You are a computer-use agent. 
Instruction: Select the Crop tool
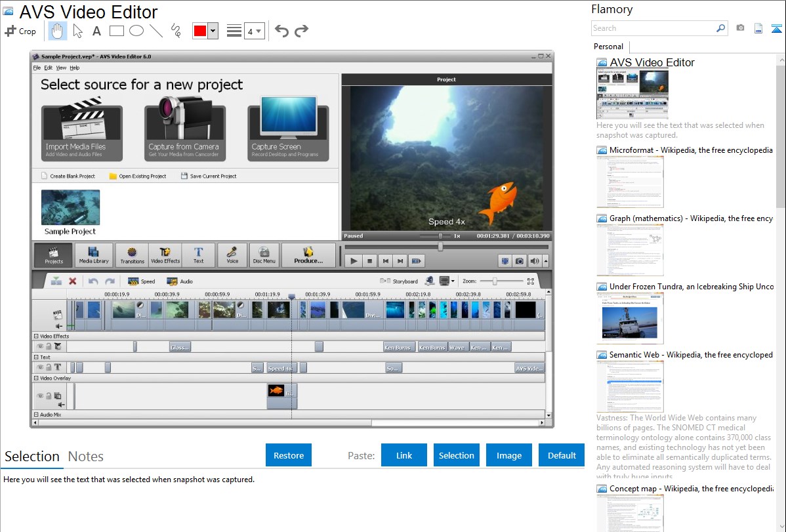20,31
